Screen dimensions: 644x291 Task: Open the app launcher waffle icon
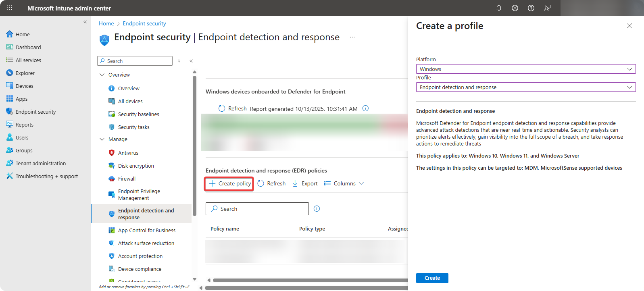(x=10, y=8)
